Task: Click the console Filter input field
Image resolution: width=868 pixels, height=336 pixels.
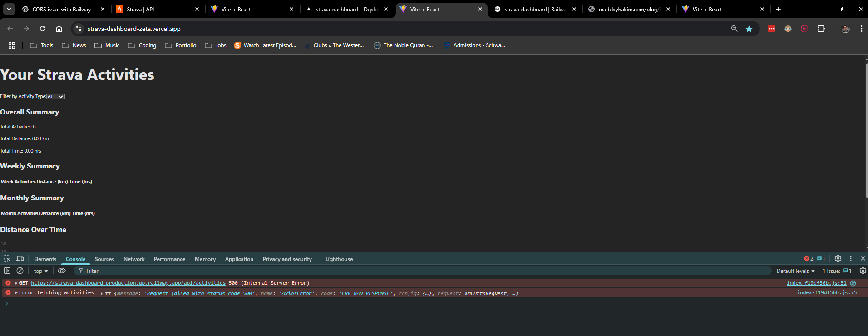Action: 422,271
